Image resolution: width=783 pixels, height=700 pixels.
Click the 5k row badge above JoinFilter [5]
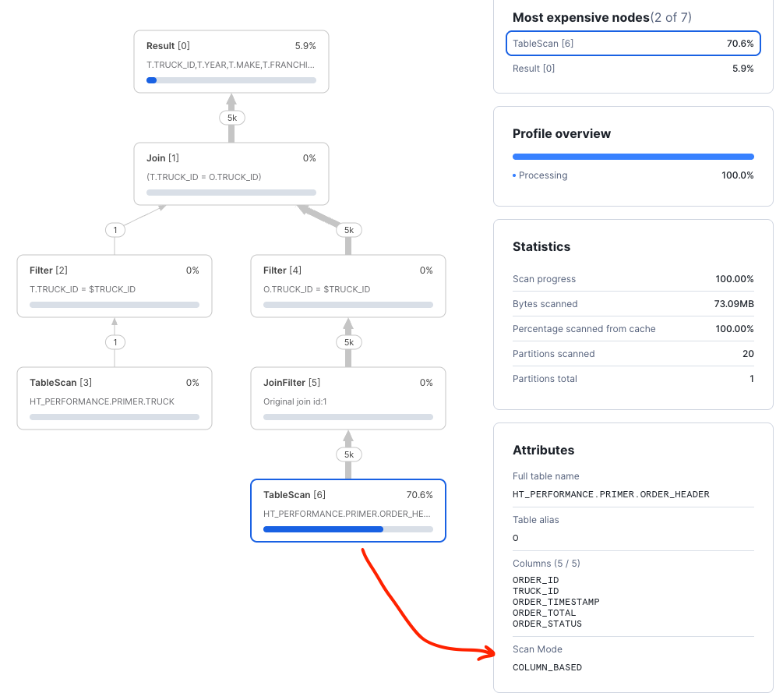click(x=348, y=342)
